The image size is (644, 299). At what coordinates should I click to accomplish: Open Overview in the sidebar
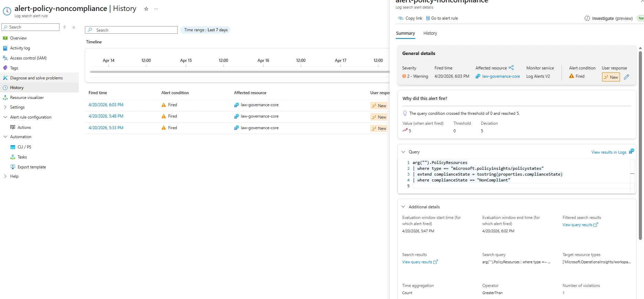[x=18, y=38]
